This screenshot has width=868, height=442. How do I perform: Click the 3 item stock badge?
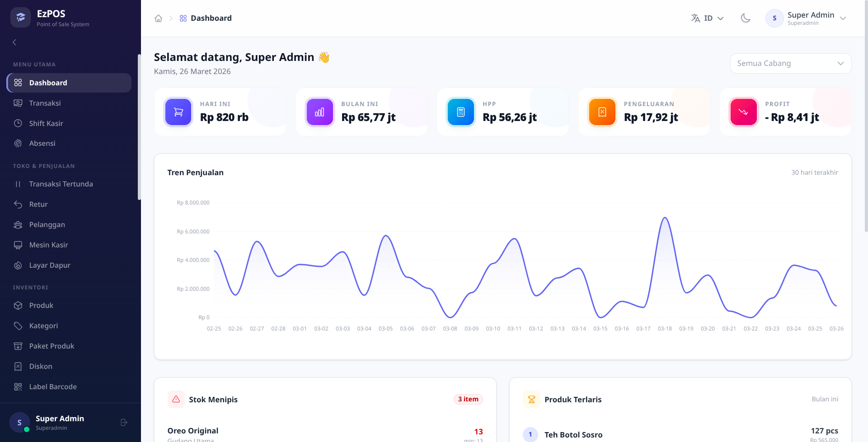click(x=468, y=400)
